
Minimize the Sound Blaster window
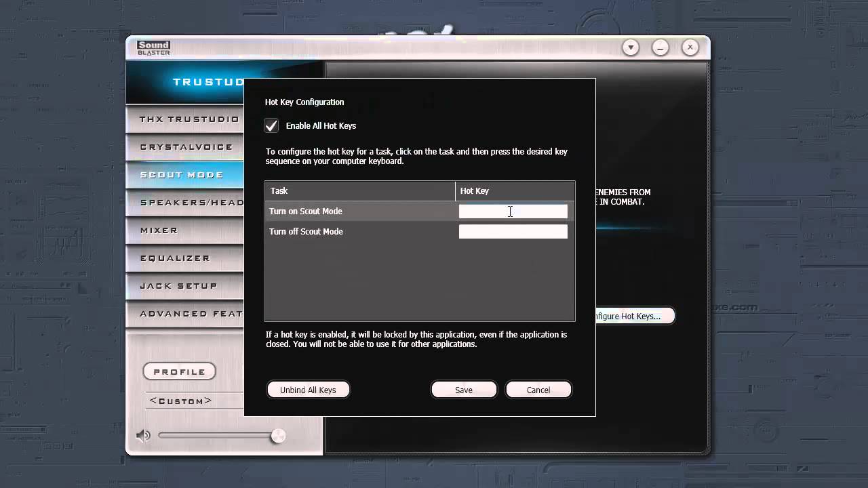point(660,47)
